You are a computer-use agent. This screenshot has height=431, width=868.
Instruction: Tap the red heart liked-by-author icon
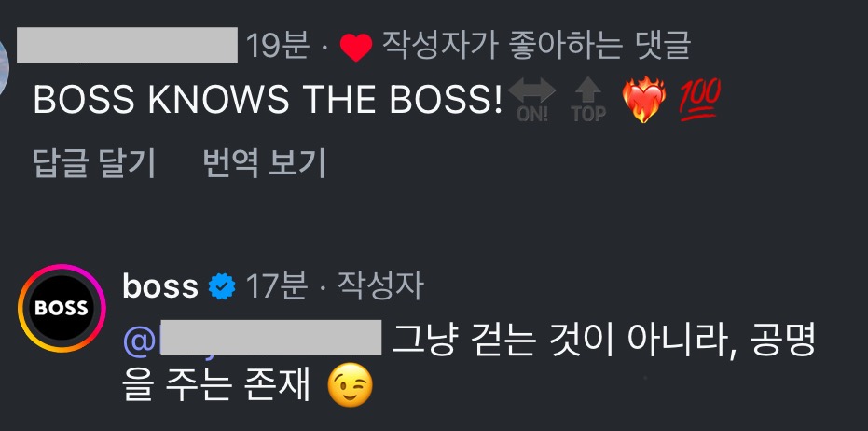pos(356,47)
